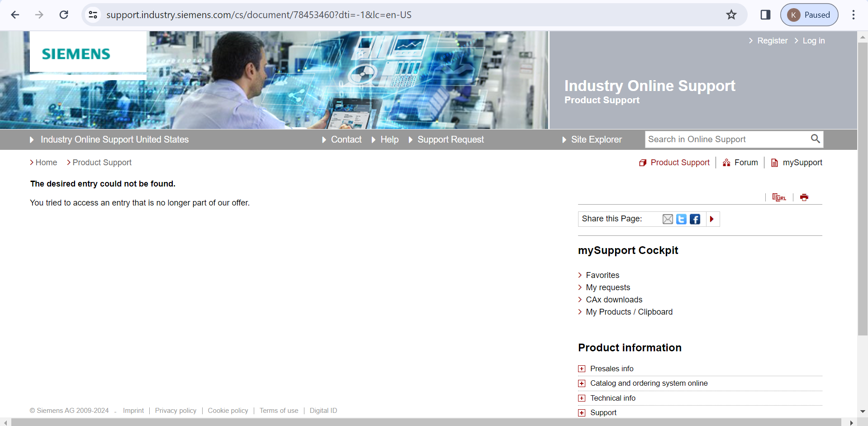Open the Product Support tab link
The image size is (868, 426).
pyautogui.click(x=680, y=163)
